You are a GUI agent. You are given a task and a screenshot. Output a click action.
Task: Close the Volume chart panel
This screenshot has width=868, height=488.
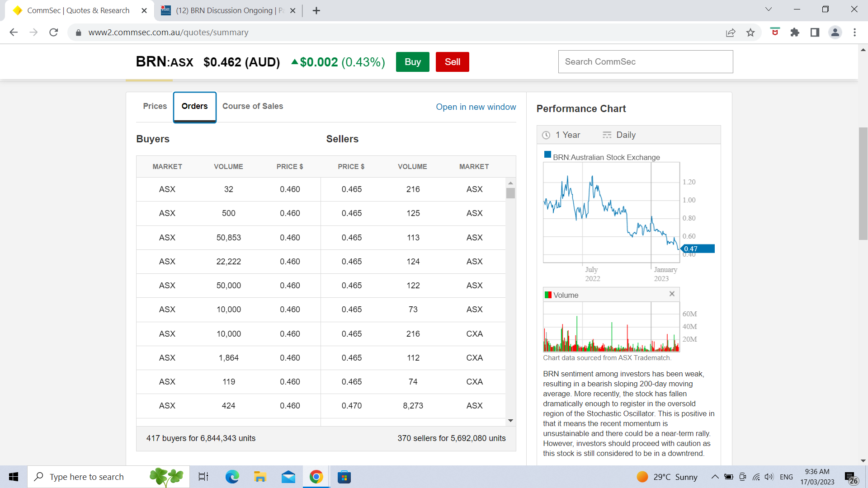[672, 294]
